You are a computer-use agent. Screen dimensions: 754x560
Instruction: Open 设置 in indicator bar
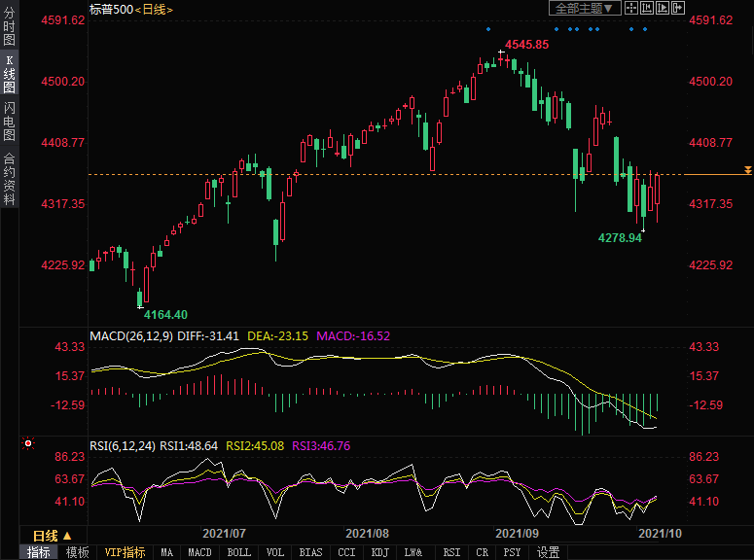[548, 552]
